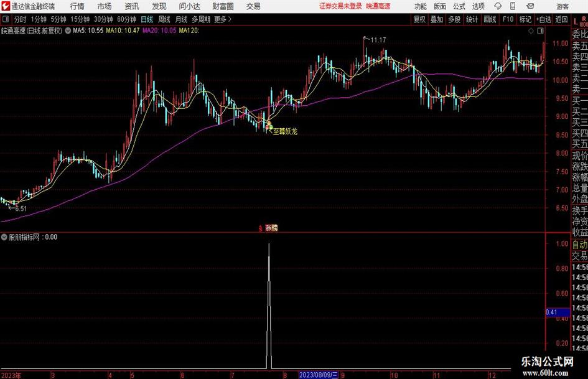Click the 叠加 overlay button

pos(437,19)
